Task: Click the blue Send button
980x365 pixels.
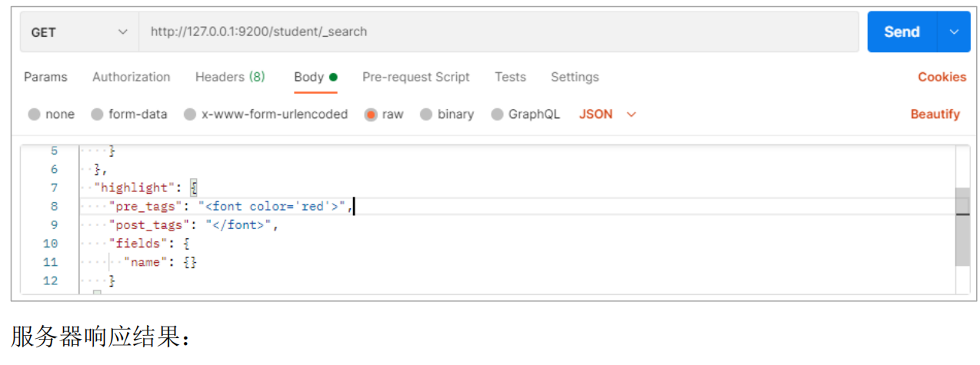Action: pyautogui.click(x=902, y=32)
